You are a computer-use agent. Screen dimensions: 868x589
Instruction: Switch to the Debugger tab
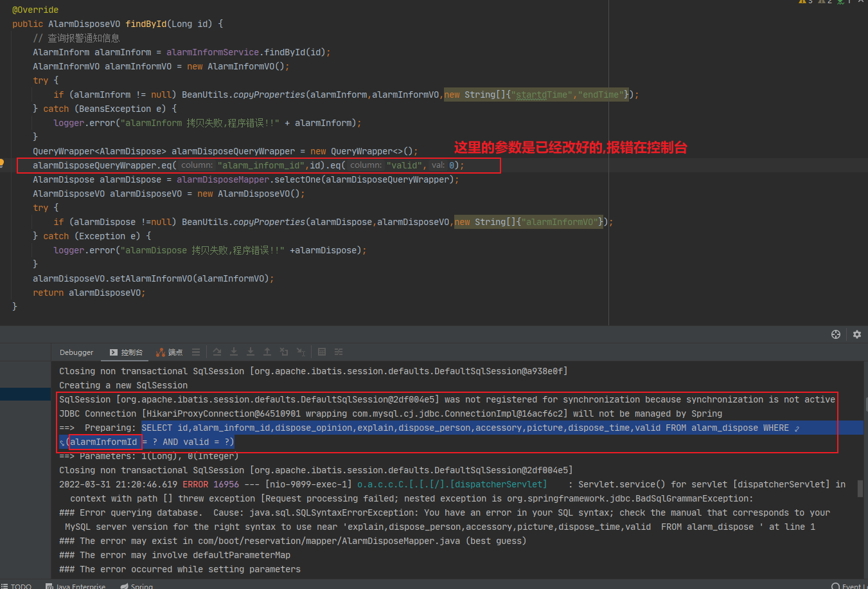pos(76,352)
